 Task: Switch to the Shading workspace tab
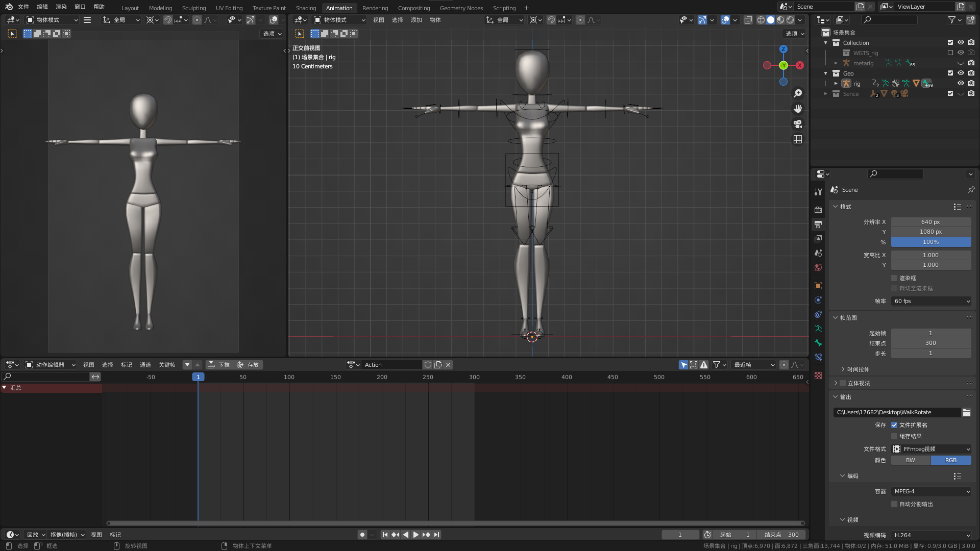click(306, 8)
